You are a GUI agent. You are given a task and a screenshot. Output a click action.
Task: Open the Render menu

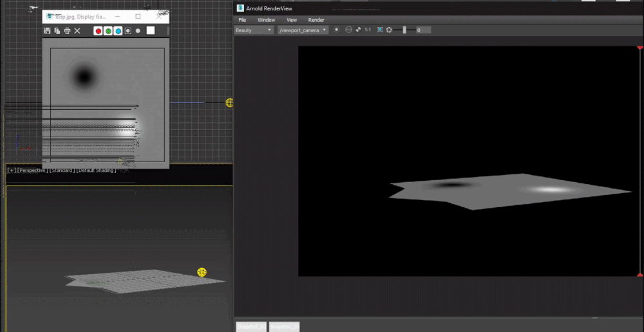[x=316, y=20]
